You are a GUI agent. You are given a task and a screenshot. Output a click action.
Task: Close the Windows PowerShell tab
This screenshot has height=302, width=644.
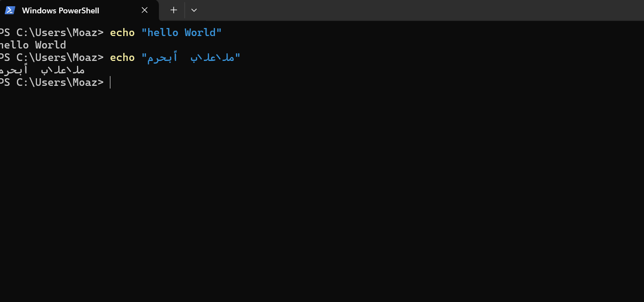[145, 10]
